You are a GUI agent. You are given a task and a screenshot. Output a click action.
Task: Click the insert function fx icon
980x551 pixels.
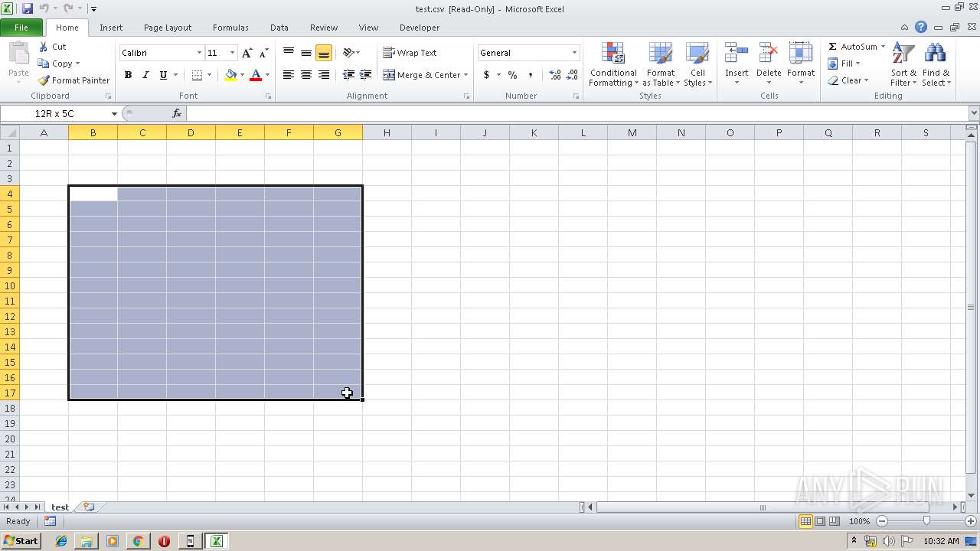click(x=177, y=113)
